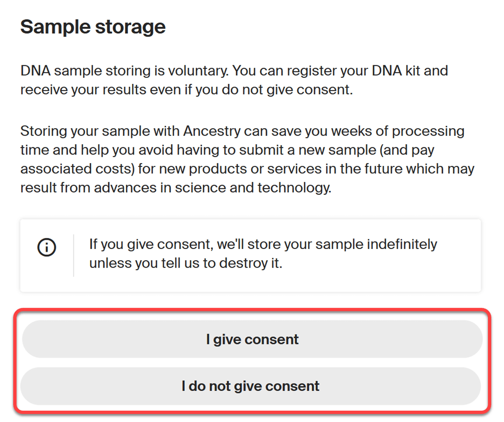The image size is (504, 422).
Task: Click the vertical divider beside the info icon
Action: (x=74, y=256)
